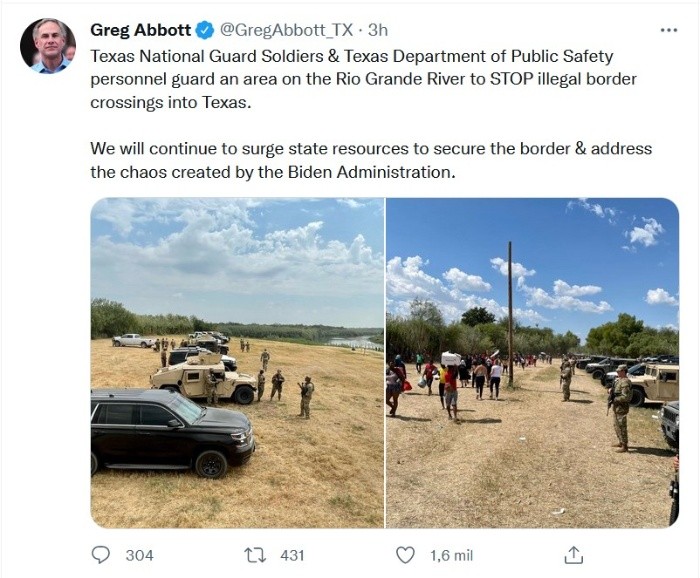Click the Greg Abbott display name
Screen dimensions: 700x578
(x=141, y=30)
